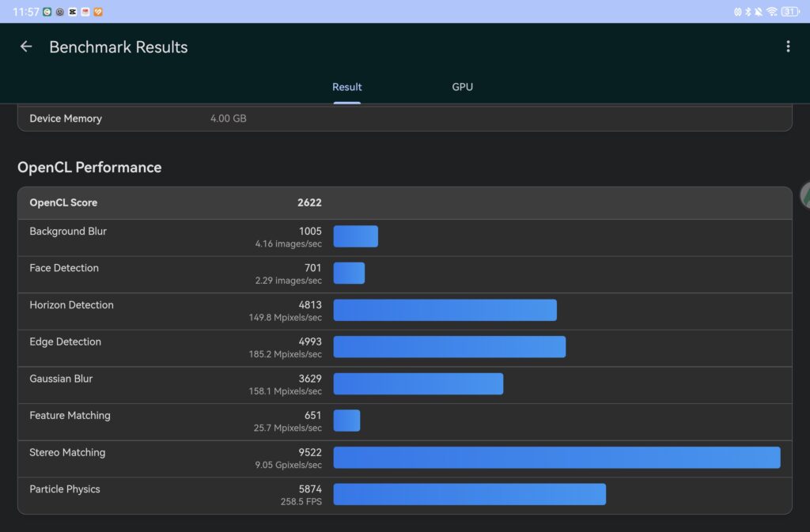Select the Edge Detection row label
Image resolution: width=810 pixels, height=532 pixels.
coord(65,341)
